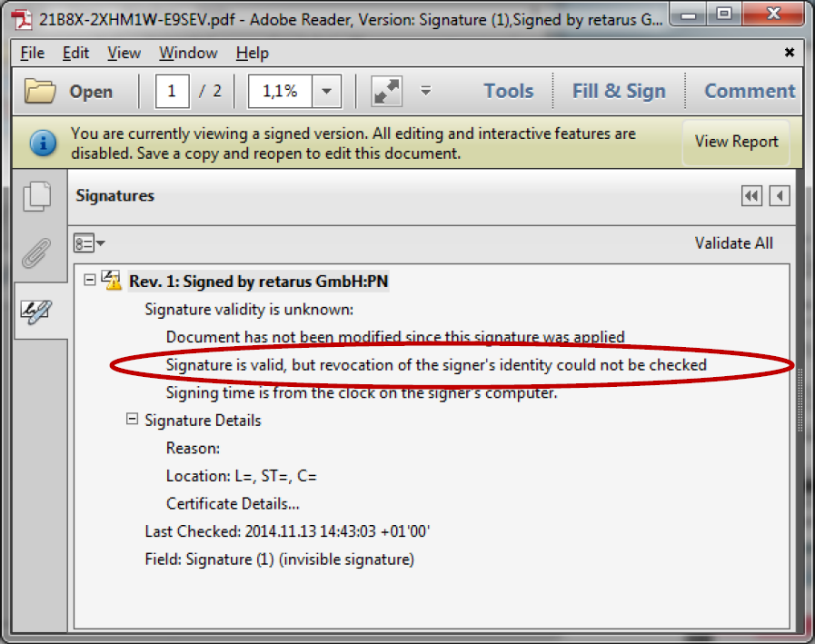Select the Signatures pen panel icon
The image size is (815, 644).
(38, 311)
